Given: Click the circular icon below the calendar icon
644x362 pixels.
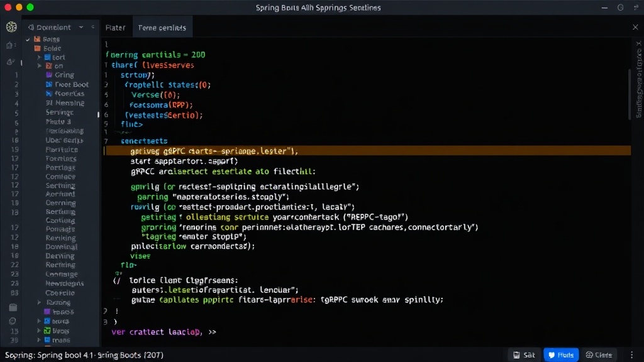Looking at the screenshot, I should click(x=13, y=321).
